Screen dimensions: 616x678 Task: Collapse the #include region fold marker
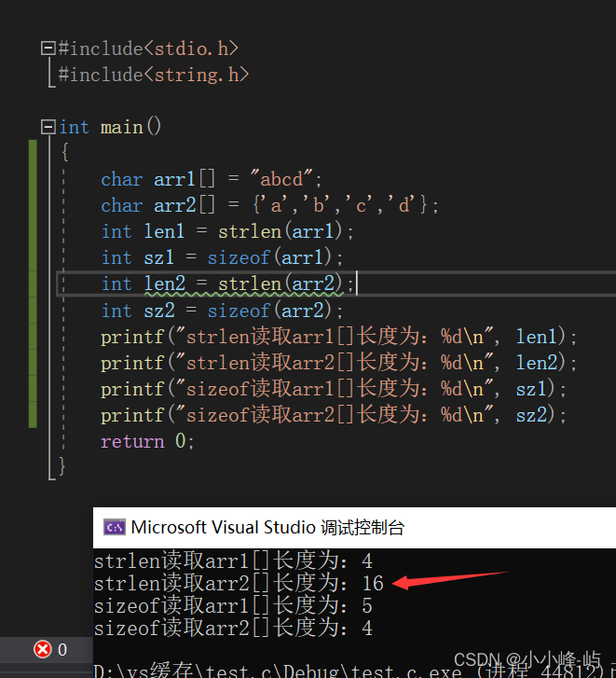coord(48,48)
